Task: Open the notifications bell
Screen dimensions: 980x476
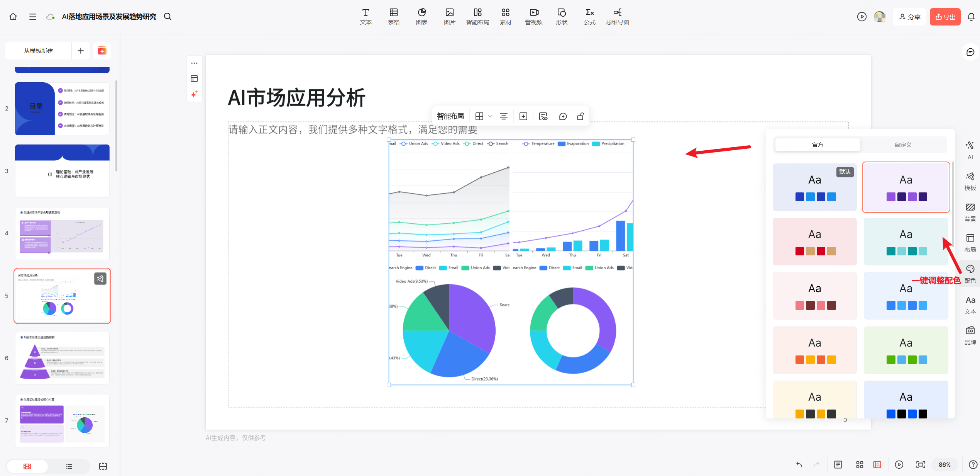Action: 971,17
